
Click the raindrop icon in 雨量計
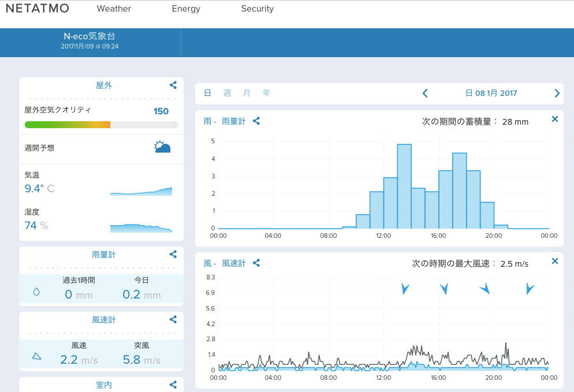click(x=36, y=292)
